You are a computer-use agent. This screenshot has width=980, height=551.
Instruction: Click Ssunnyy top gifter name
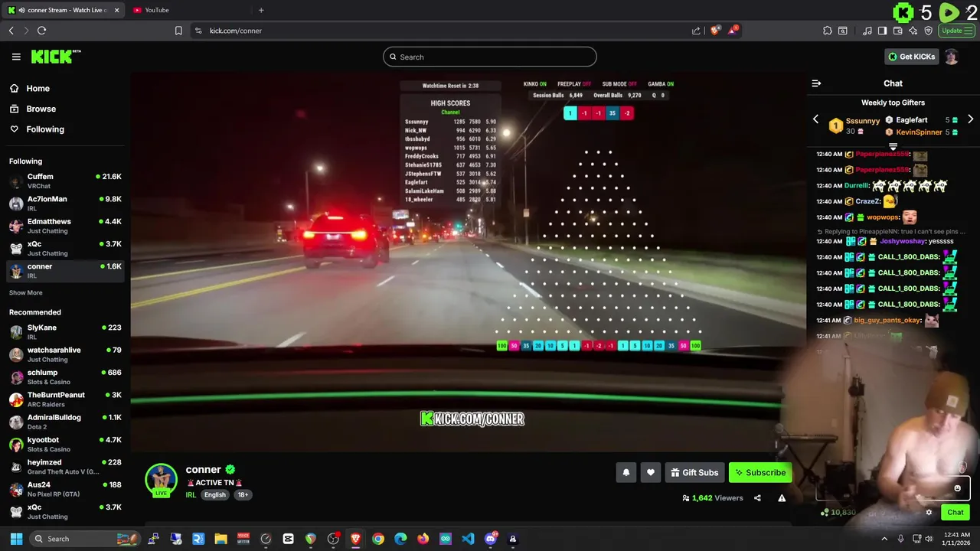863,121
